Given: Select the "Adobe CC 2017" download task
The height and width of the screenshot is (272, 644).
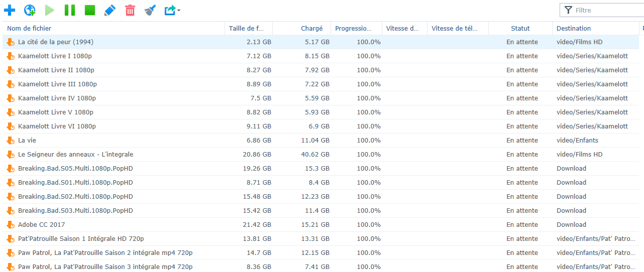Looking at the screenshot, I should click(41, 225).
